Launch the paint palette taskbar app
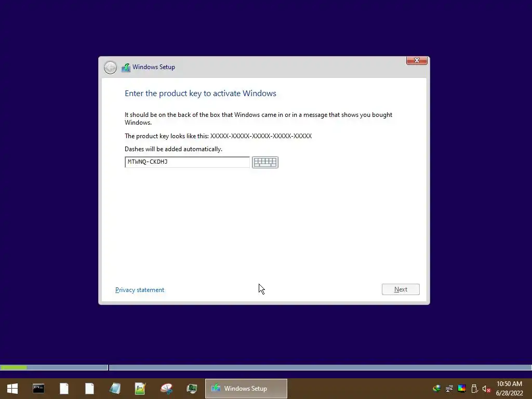Screen dimensions: 532x399 (166, 389)
